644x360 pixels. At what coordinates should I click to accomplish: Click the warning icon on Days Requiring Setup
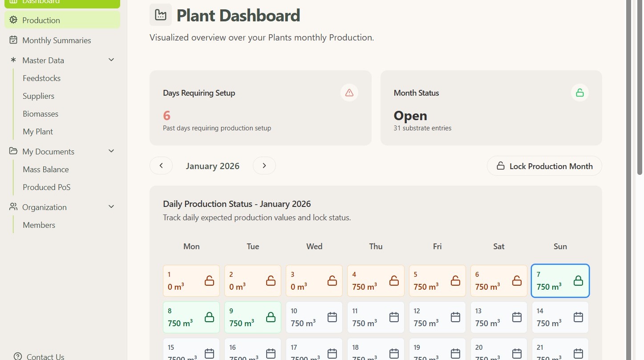349,93
